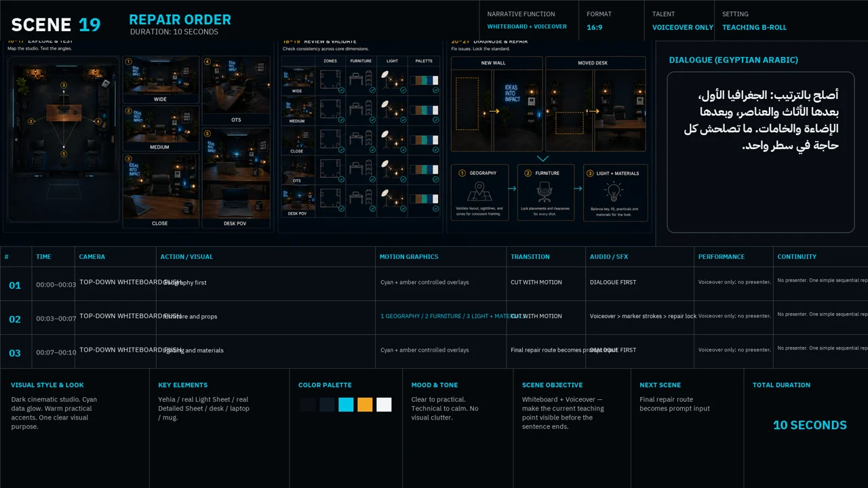This screenshot has height=488, width=868.
Task: Click the WHITEBOARD + VOICEOVER narrative function label
Action: pyautogui.click(x=527, y=27)
